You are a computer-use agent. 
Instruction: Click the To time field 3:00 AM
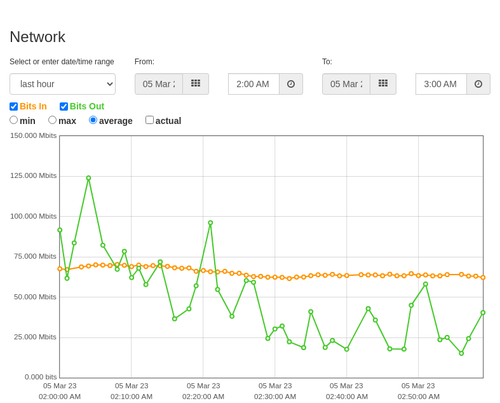441,84
